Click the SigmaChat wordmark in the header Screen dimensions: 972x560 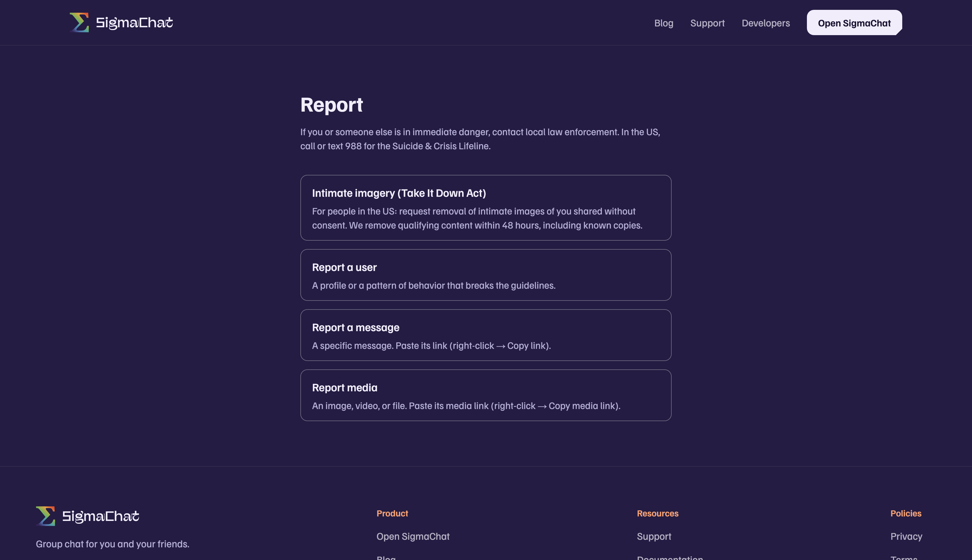(134, 23)
